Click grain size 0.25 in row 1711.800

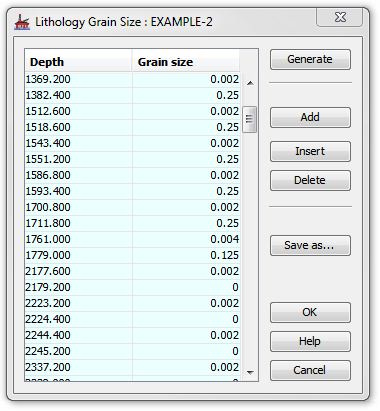(x=186, y=223)
